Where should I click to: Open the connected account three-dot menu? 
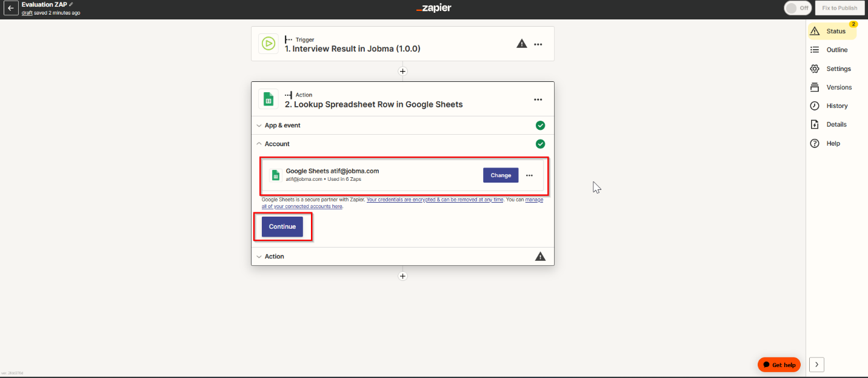529,175
